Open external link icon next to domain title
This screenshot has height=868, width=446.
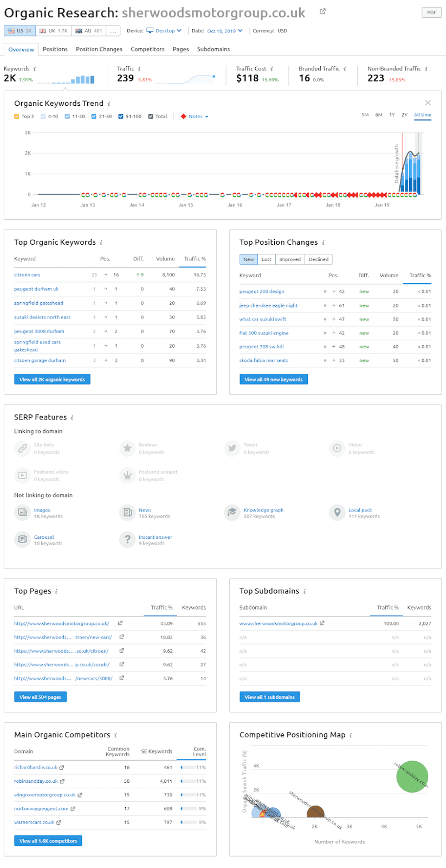[x=322, y=11]
